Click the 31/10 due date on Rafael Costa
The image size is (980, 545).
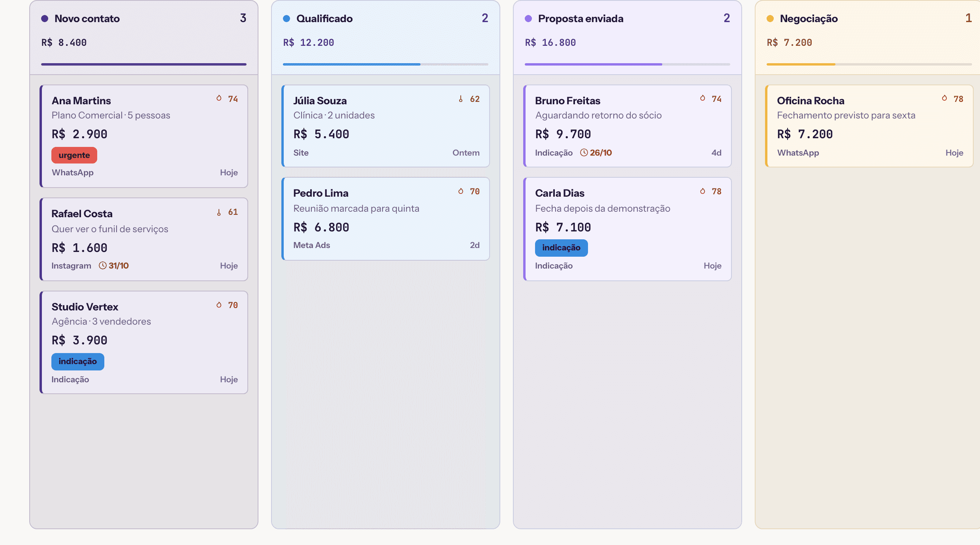[x=119, y=265]
